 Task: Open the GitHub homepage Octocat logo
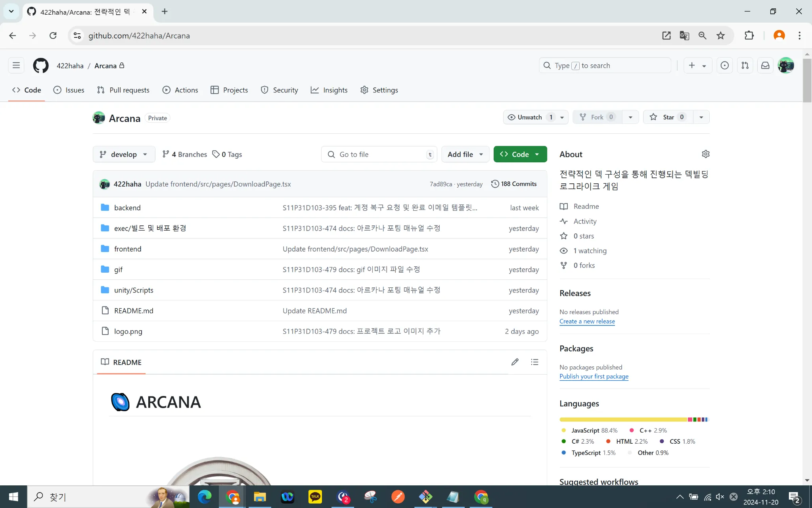(40, 65)
